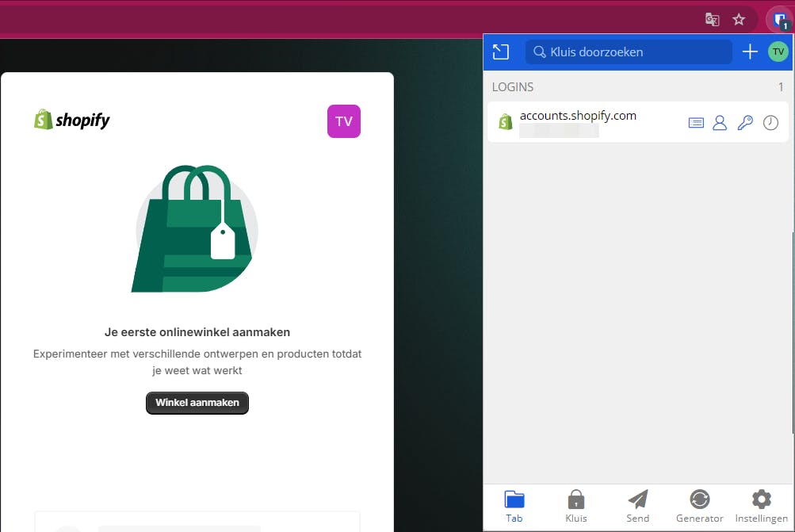Bookmark this page with the star icon
Screen dimensions: 795x532
coord(739,20)
